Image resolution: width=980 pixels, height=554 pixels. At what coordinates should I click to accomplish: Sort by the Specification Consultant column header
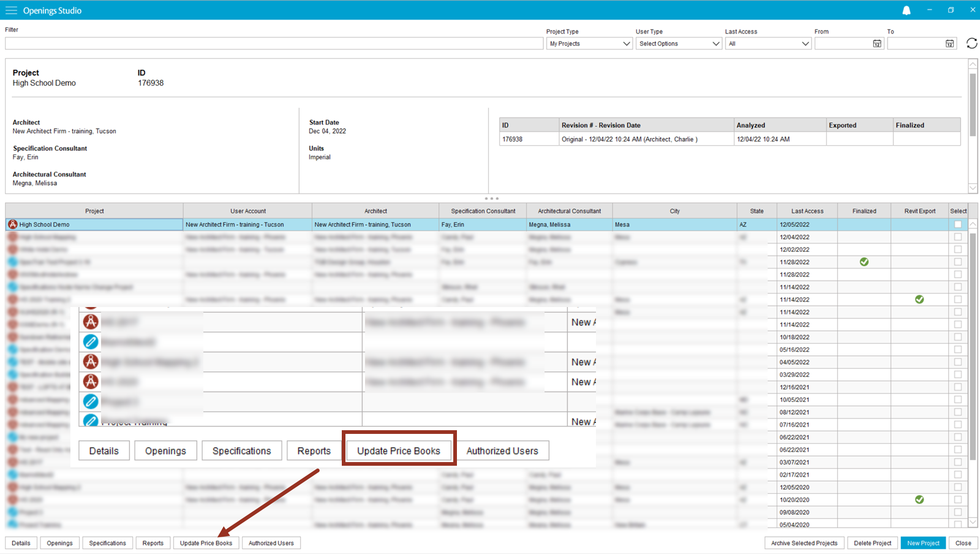click(483, 211)
